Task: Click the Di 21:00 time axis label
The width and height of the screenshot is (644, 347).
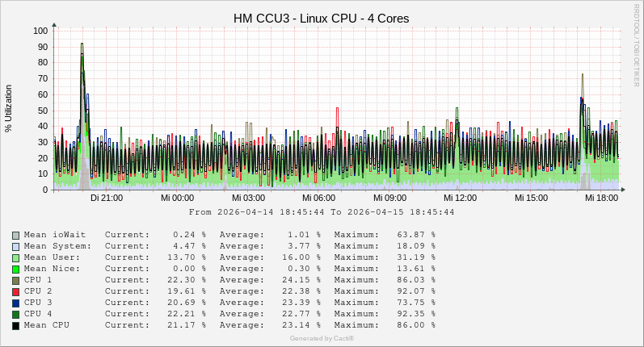Action: [x=107, y=198]
